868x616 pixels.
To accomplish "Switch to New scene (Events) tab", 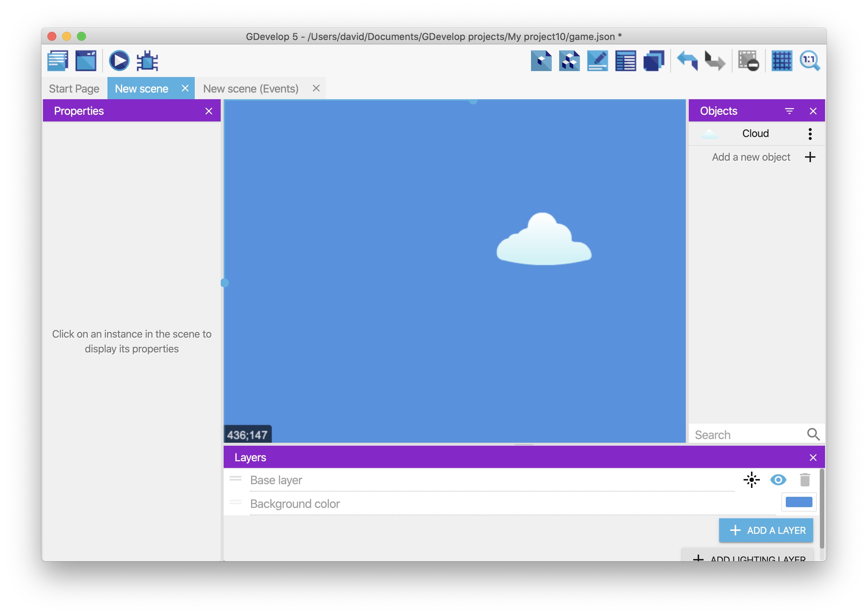I will tap(251, 88).
